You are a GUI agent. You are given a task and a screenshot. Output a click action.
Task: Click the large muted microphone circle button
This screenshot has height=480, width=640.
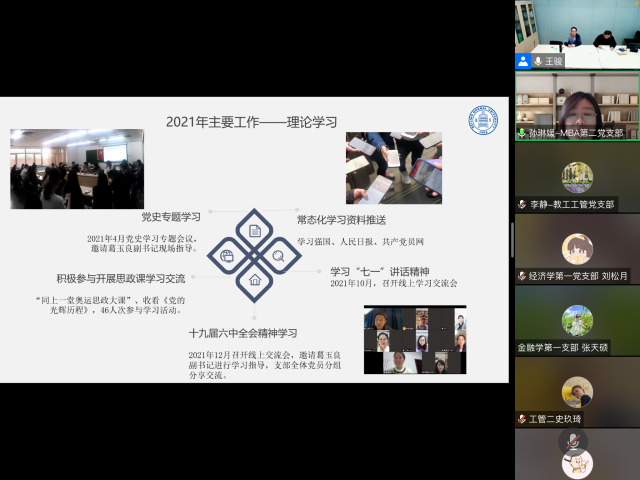pyautogui.click(x=573, y=440)
